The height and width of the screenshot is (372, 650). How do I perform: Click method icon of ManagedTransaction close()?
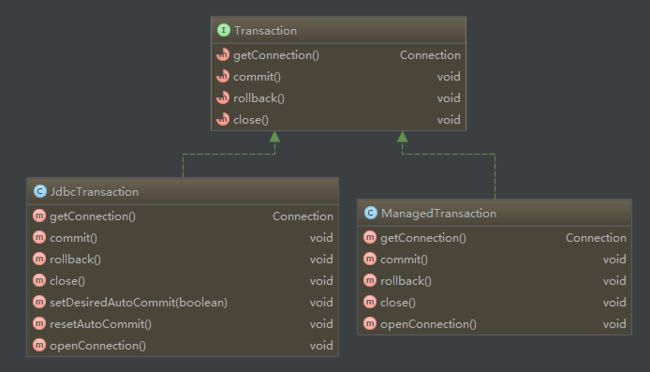point(370,302)
